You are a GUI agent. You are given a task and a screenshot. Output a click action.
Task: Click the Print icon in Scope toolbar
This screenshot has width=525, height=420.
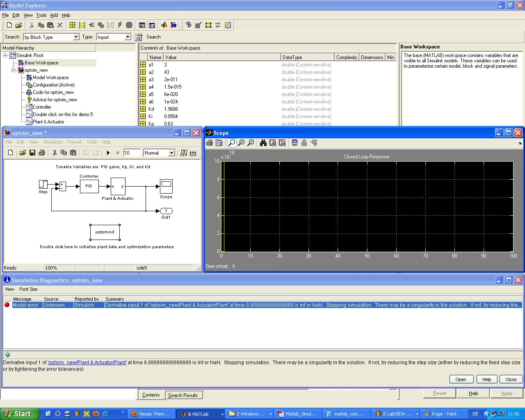pyautogui.click(x=210, y=143)
